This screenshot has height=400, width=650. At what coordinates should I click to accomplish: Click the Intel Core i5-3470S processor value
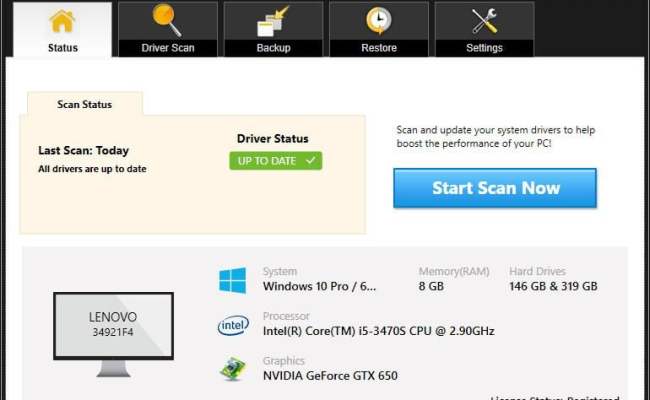click(x=378, y=331)
